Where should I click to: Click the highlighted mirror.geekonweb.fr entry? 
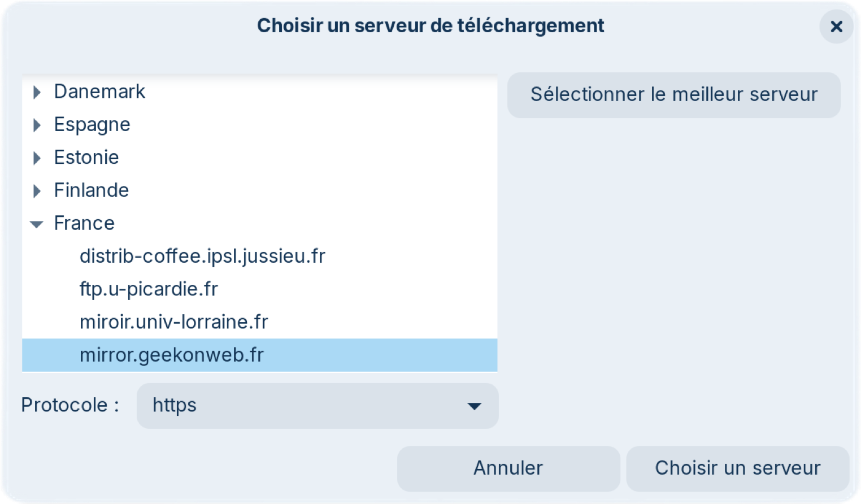pyautogui.click(x=172, y=355)
